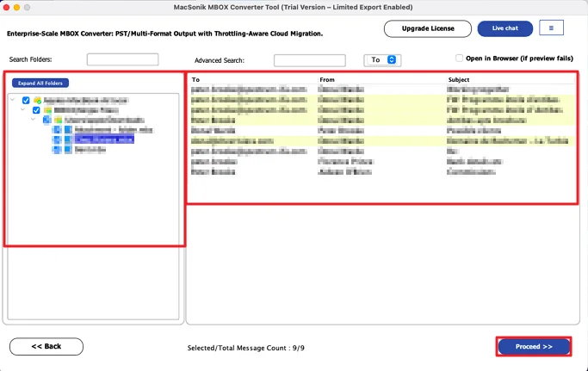Screen dimensions: 588x371
Task: Focus the Search Folders input field
Action: click(122, 59)
